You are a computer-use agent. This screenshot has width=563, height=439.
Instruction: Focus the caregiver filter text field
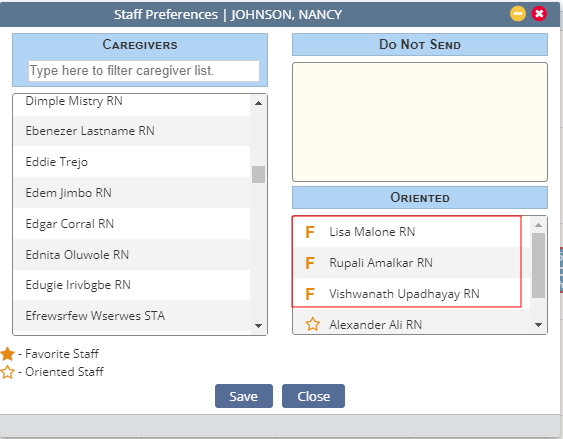click(x=144, y=71)
